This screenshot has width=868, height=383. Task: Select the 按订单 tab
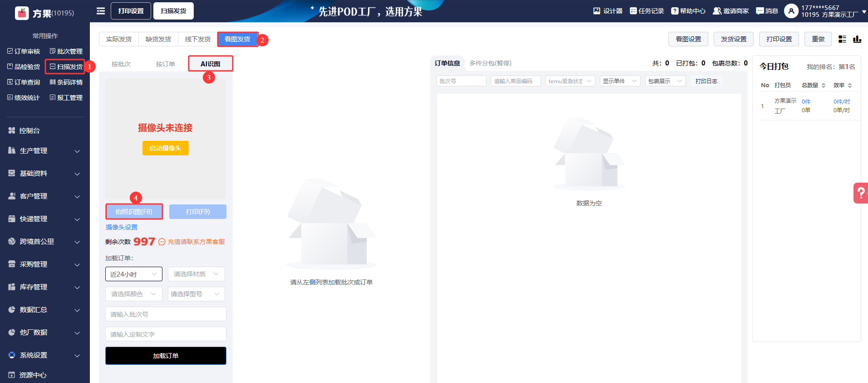click(x=166, y=64)
